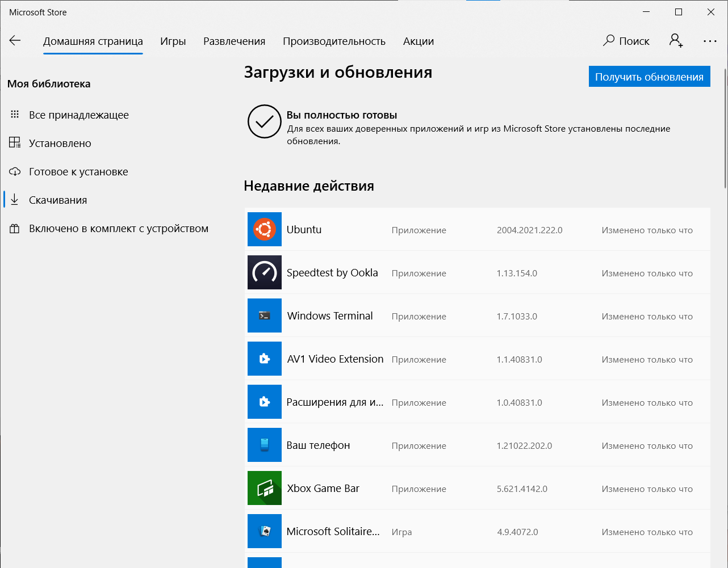This screenshot has width=728, height=568.
Task: Click the Загрузки и обновления heading
Action: pos(338,72)
